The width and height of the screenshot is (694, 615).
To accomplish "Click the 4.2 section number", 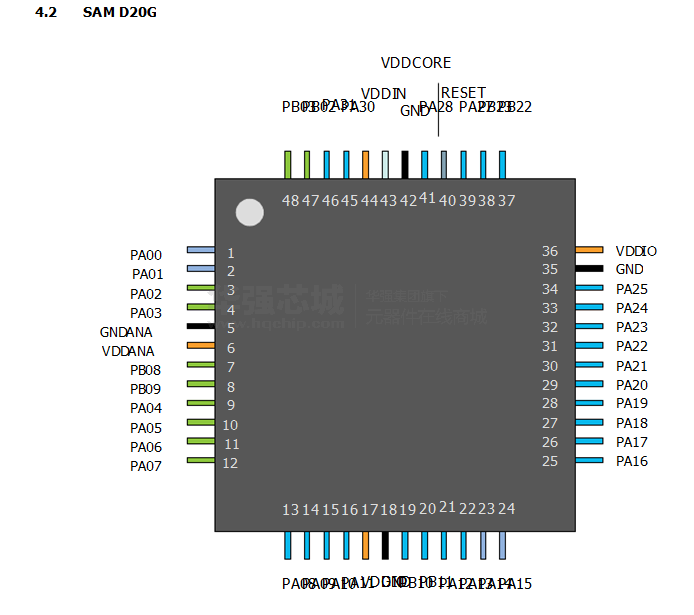I will pos(45,12).
